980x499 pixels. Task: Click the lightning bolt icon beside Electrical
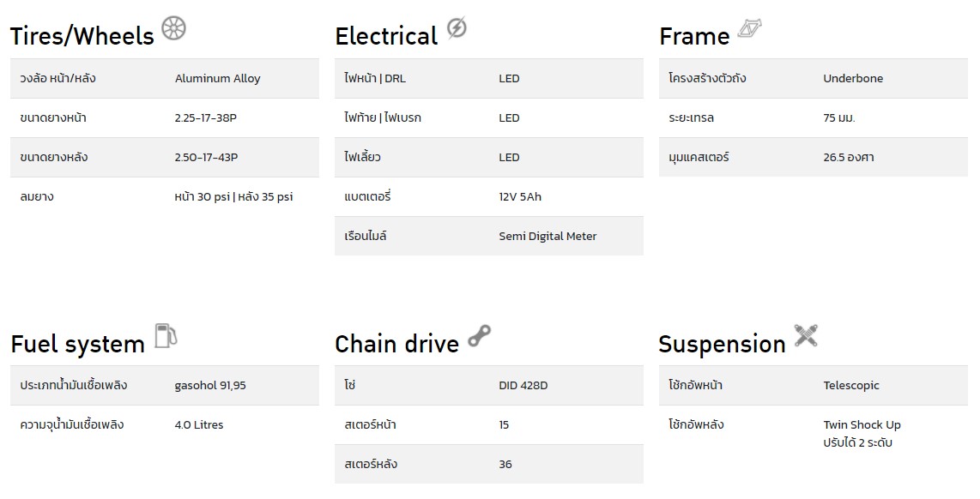tap(457, 28)
